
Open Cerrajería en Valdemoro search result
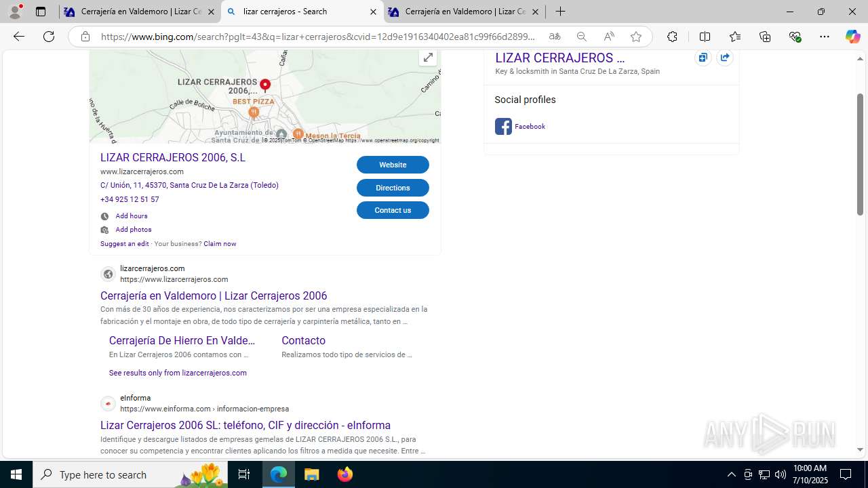coord(214,296)
